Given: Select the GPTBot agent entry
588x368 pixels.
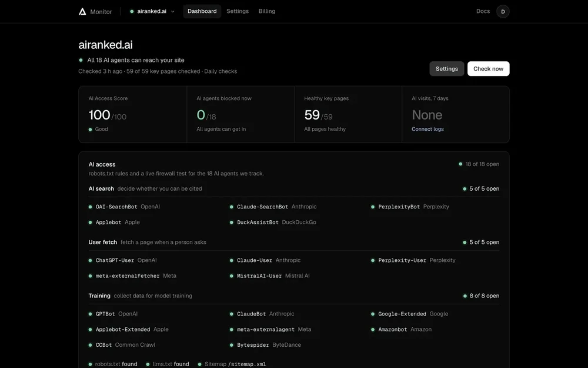Looking at the screenshot, I should 113,314.
